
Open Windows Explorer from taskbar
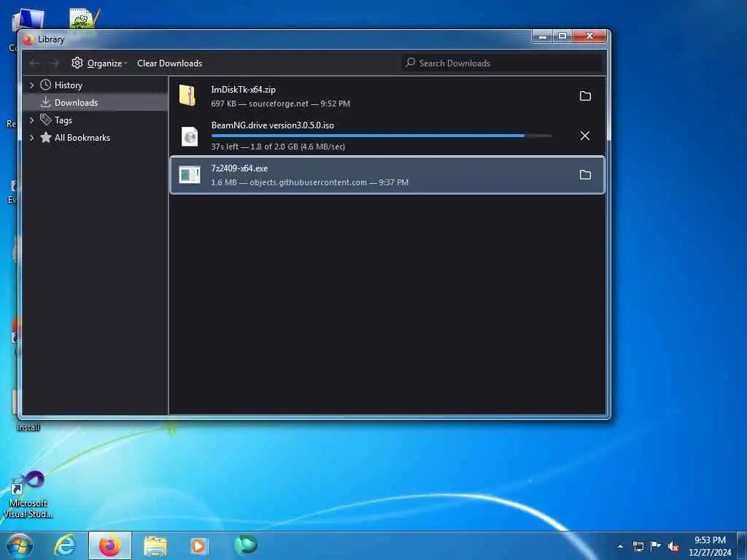155,545
